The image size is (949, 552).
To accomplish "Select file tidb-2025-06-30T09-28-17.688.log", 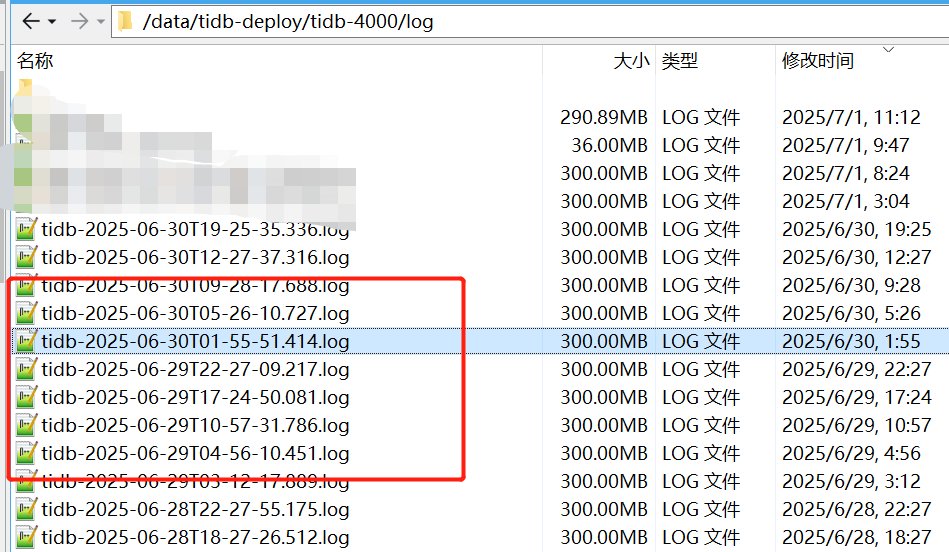I will coord(195,285).
